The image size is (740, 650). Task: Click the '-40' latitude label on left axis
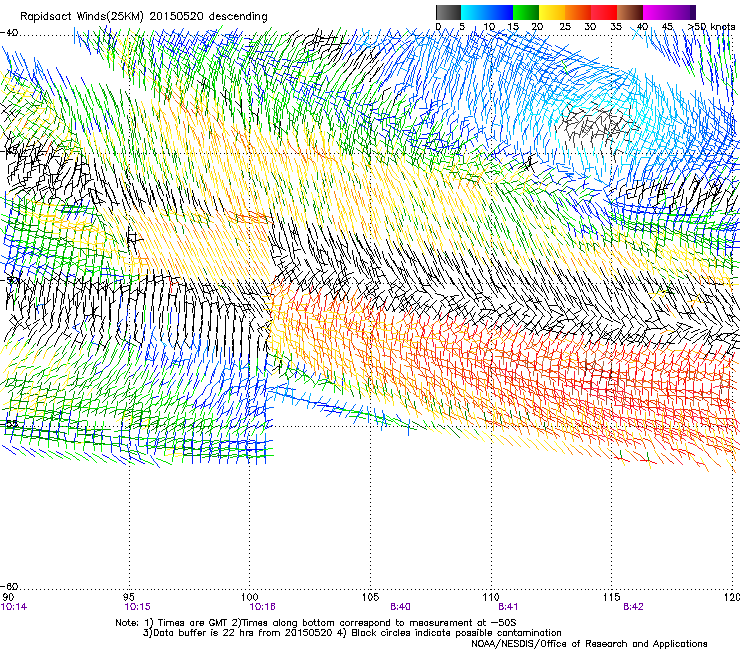tap(9, 33)
